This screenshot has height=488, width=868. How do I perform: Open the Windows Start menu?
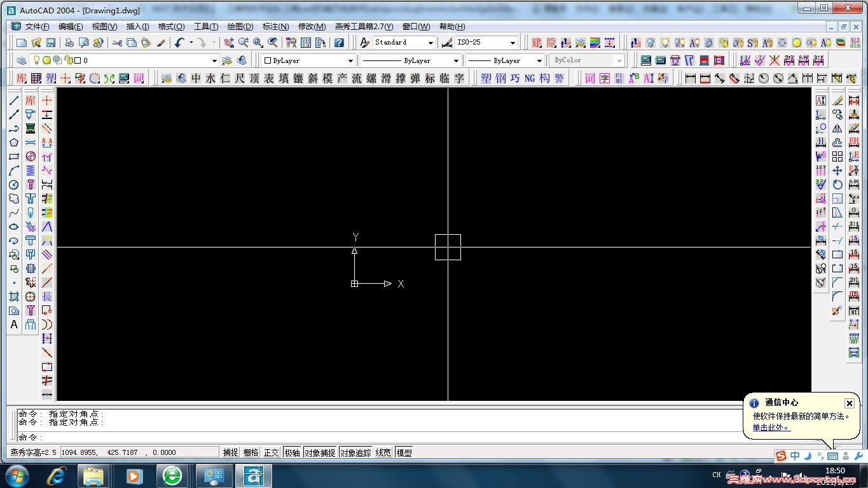(16, 475)
